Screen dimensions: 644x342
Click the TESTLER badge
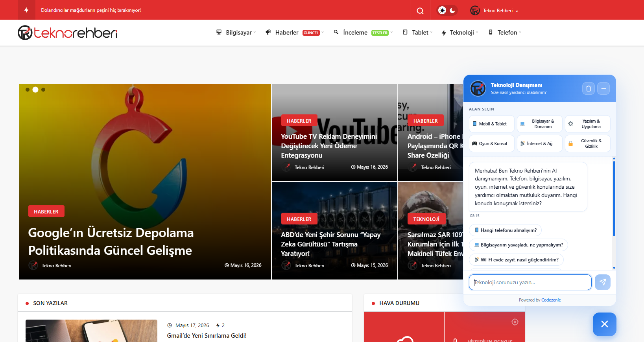coord(380,33)
